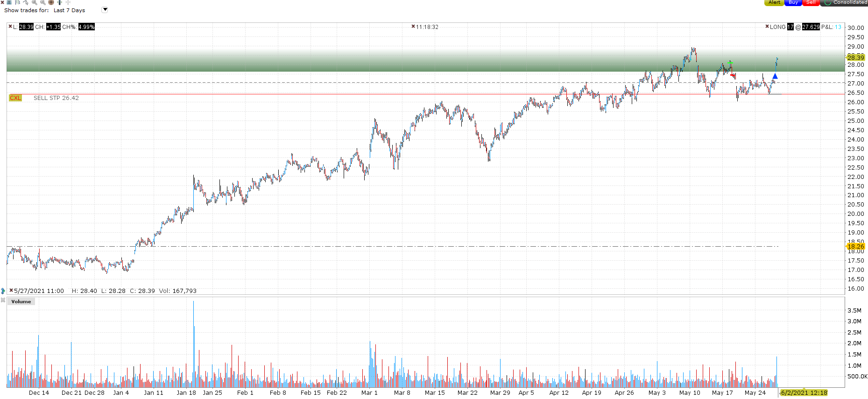
Task: Close the Volume pane
Action: pos(3,300)
